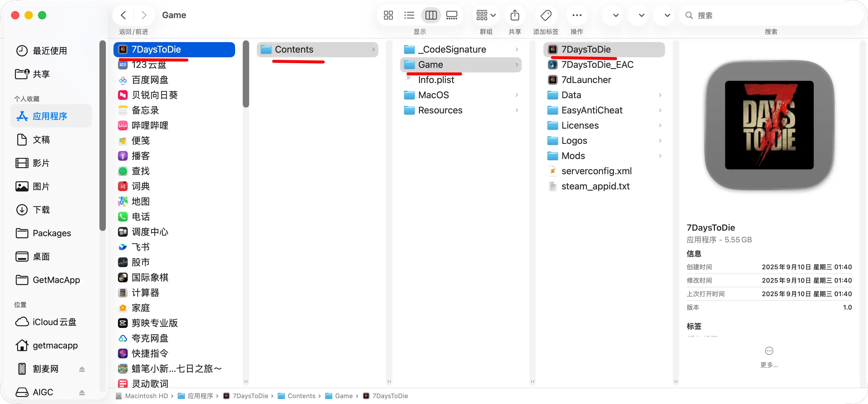Switch to list view

click(x=409, y=15)
